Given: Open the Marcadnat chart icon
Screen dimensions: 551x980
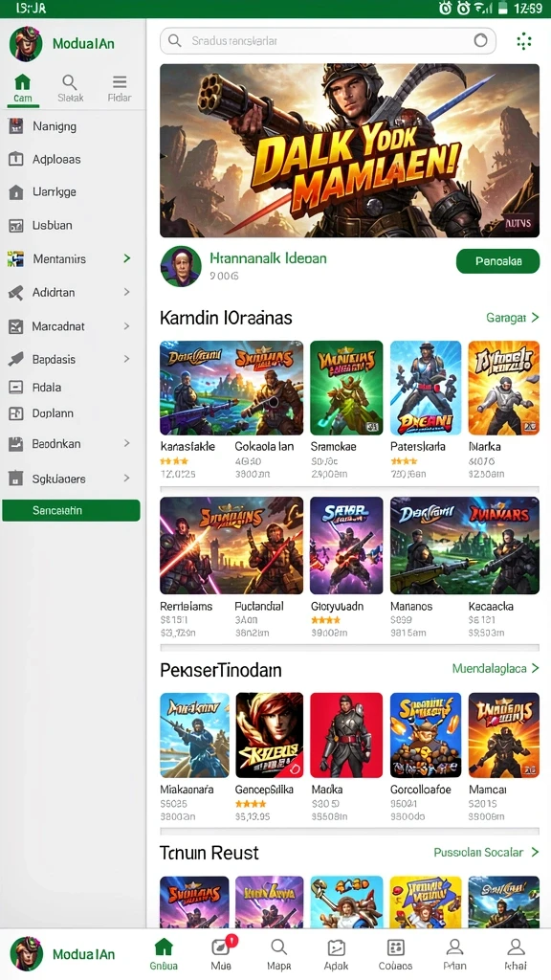Looking at the screenshot, I should click(x=15, y=326).
